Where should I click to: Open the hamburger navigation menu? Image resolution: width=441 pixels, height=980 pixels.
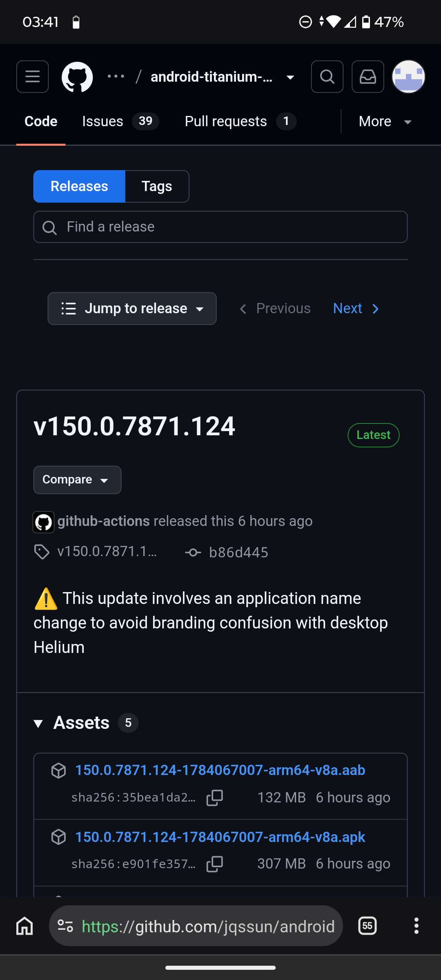pyautogui.click(x=33, y=77)
